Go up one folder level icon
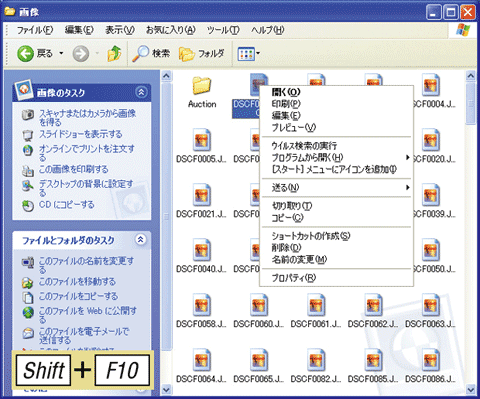 (114, 53)
